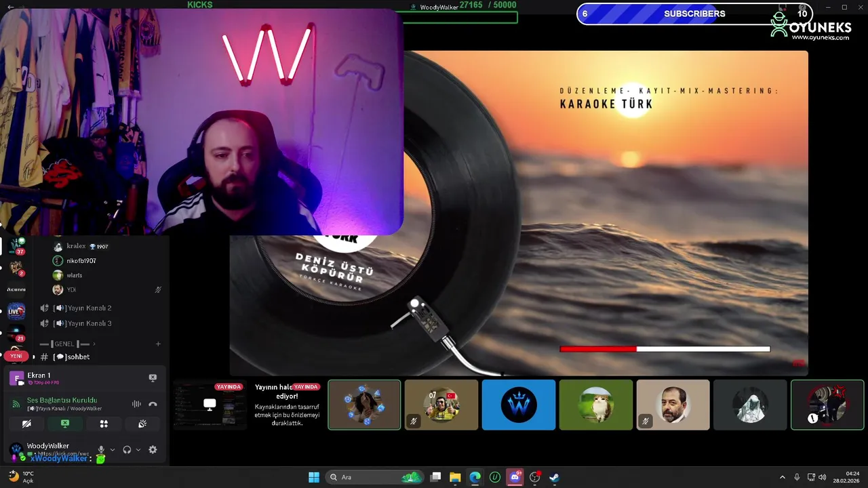
Task: Open the LIVE server icon
Action: click(16, 312)
